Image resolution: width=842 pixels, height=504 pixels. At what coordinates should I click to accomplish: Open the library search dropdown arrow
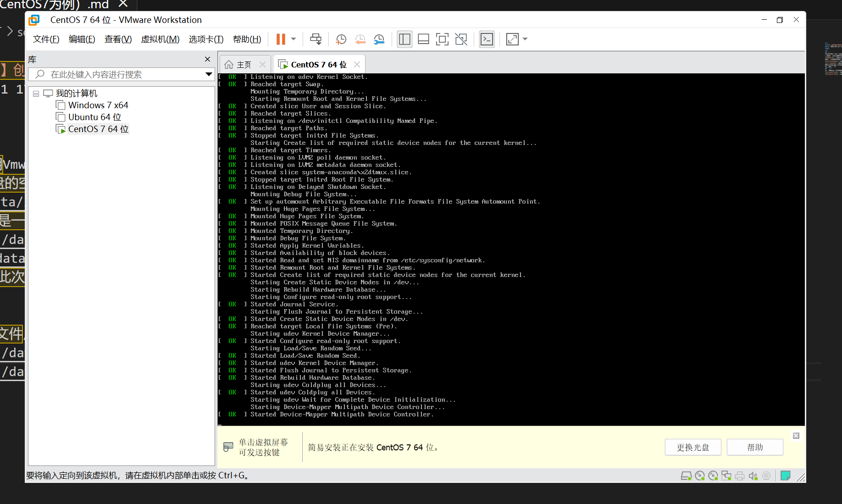209,74
